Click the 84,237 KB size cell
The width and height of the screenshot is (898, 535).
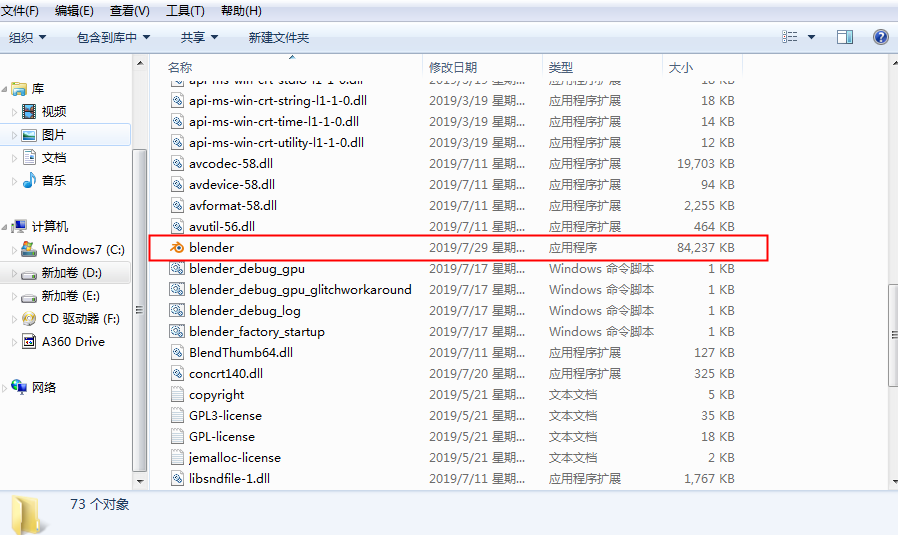tap(706, 248)
